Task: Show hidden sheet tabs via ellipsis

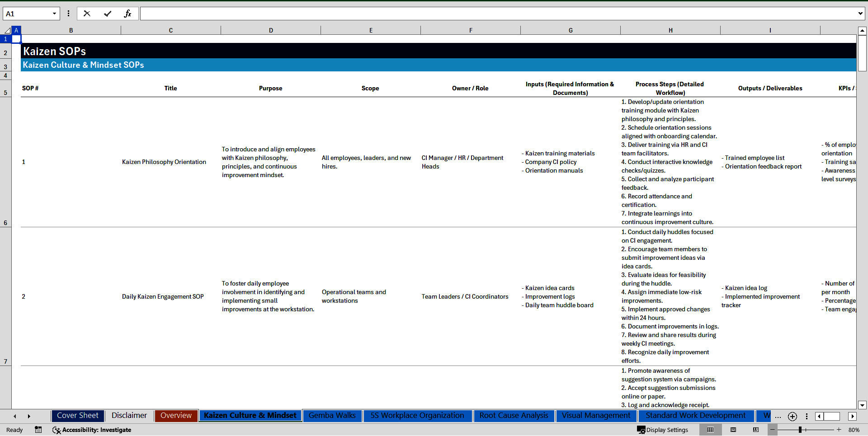Action: pos(778,416)
